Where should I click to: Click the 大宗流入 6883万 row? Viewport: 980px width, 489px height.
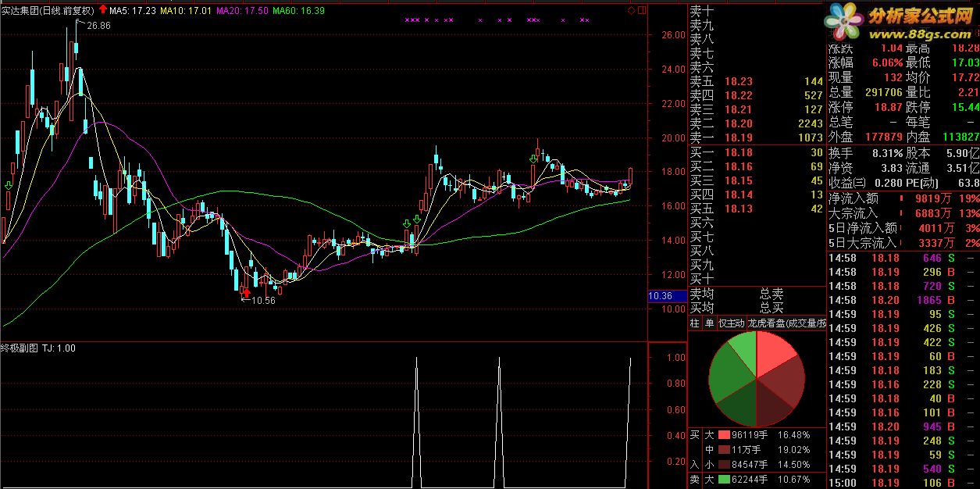(903, 213)
